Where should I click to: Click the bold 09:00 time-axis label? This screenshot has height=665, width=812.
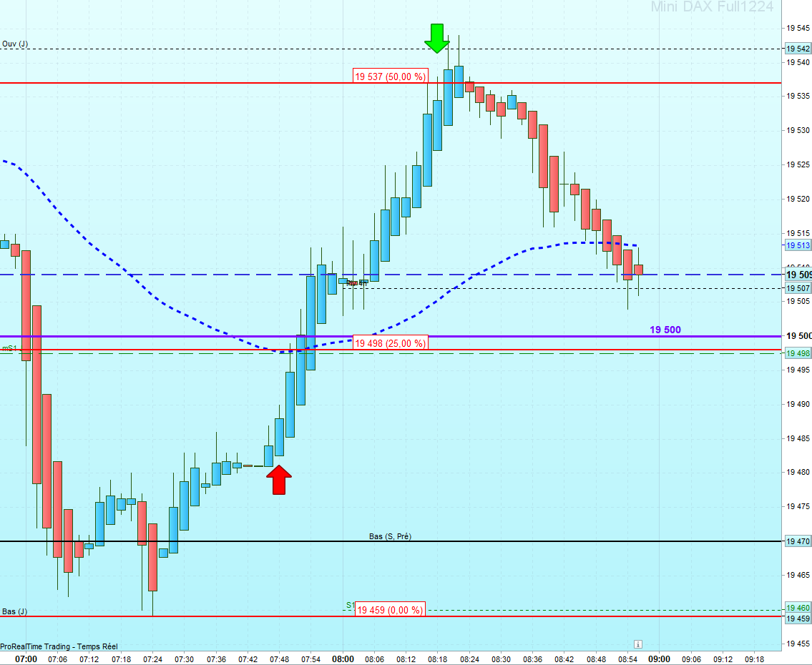[659, 659]
